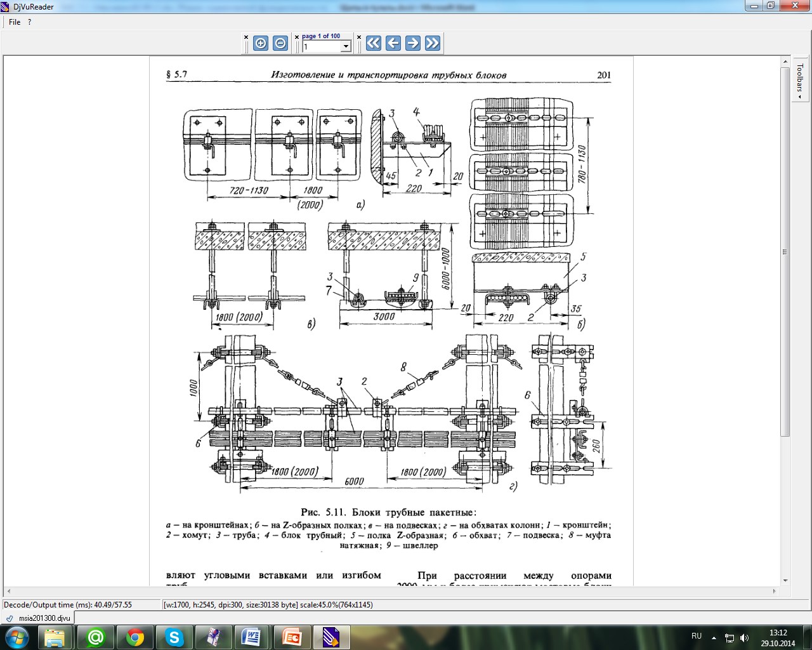Click the vertical scrollbar up arrow
Viewport: 812px width, 650px height.
pyautogui.click(x=785, y=62)
